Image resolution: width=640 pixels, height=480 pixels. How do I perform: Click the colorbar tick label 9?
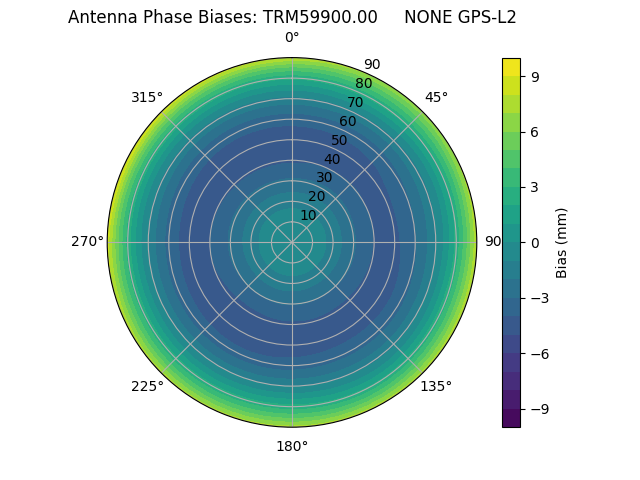coord(535,76)
